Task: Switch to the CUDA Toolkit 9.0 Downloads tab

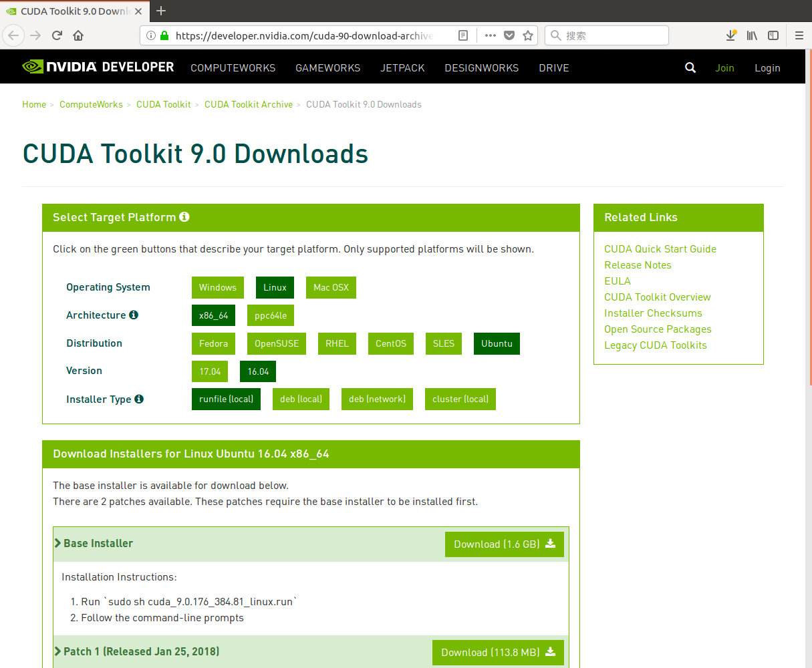Action: coord(74,11)
